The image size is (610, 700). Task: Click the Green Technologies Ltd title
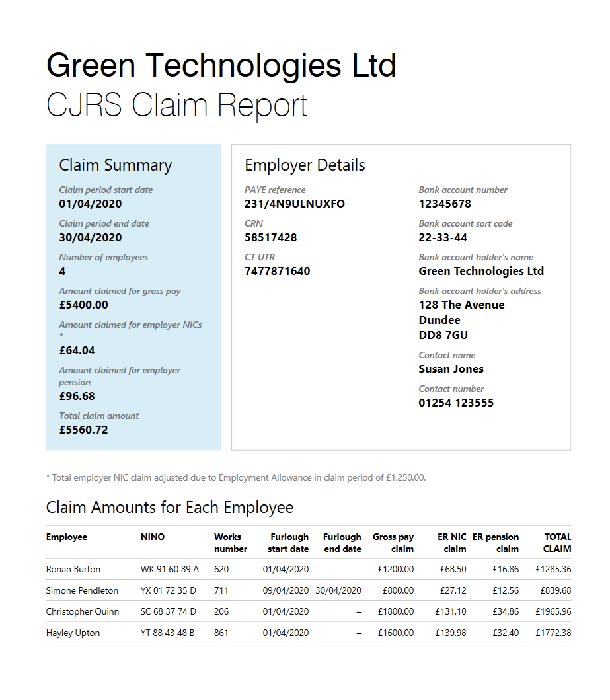click(x=221, y=67)
